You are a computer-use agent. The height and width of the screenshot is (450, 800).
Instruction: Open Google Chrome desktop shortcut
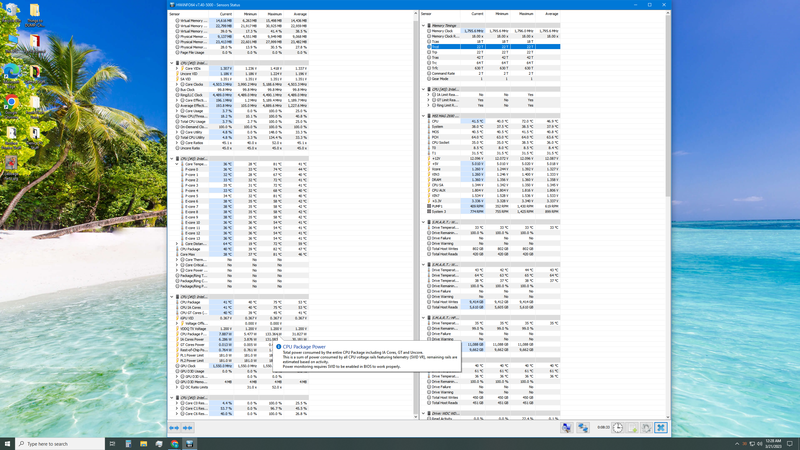tap(11, 106)
